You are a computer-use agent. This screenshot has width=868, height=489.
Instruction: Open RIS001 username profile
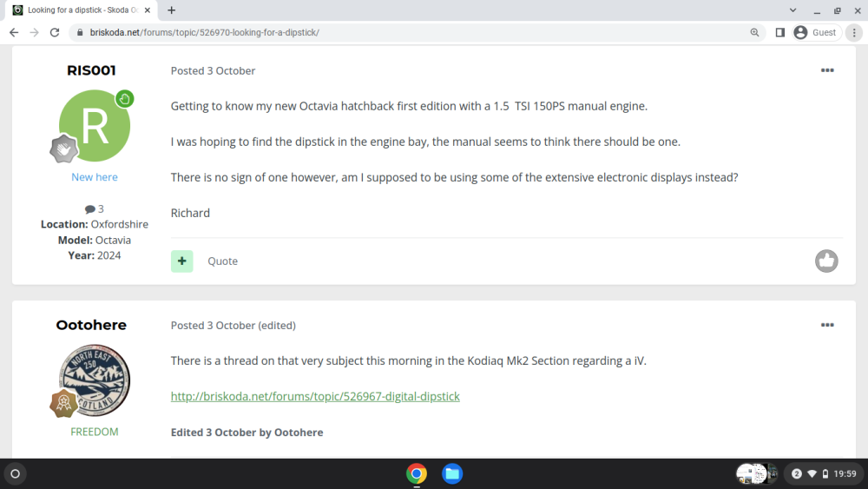(x=91, y=70)
